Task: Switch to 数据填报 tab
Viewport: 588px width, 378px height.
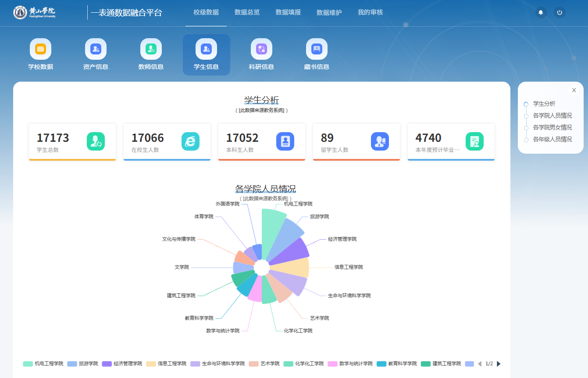Action: [288, 12]
